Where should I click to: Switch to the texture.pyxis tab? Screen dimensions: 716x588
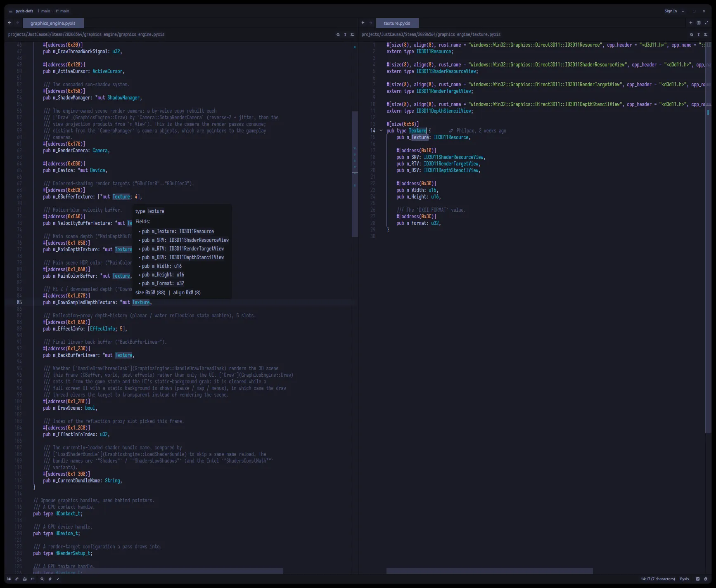pos(397,23)
